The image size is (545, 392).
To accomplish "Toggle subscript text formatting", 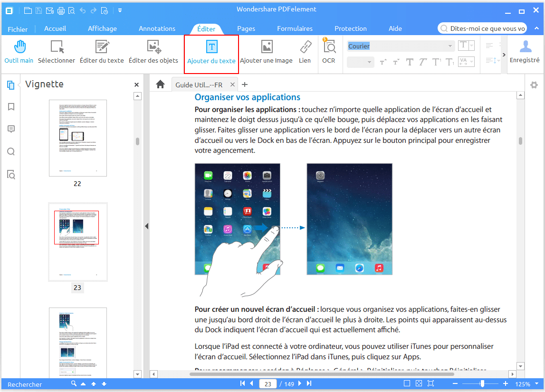I will (450, 62).
